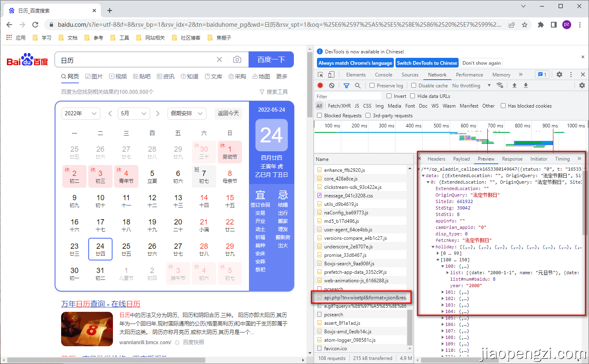Screen dimensions: 589x364
Task: Open Chrome side panel icon
Action: 554,25
